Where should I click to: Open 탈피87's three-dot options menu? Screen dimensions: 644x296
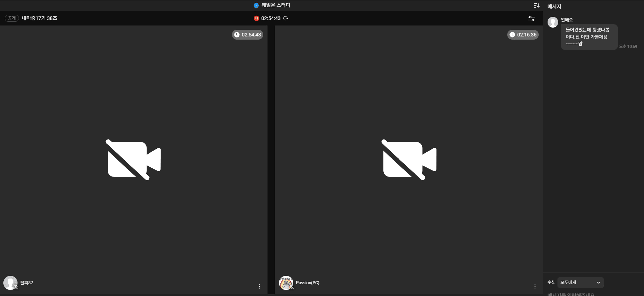click(x=259, y=286)
